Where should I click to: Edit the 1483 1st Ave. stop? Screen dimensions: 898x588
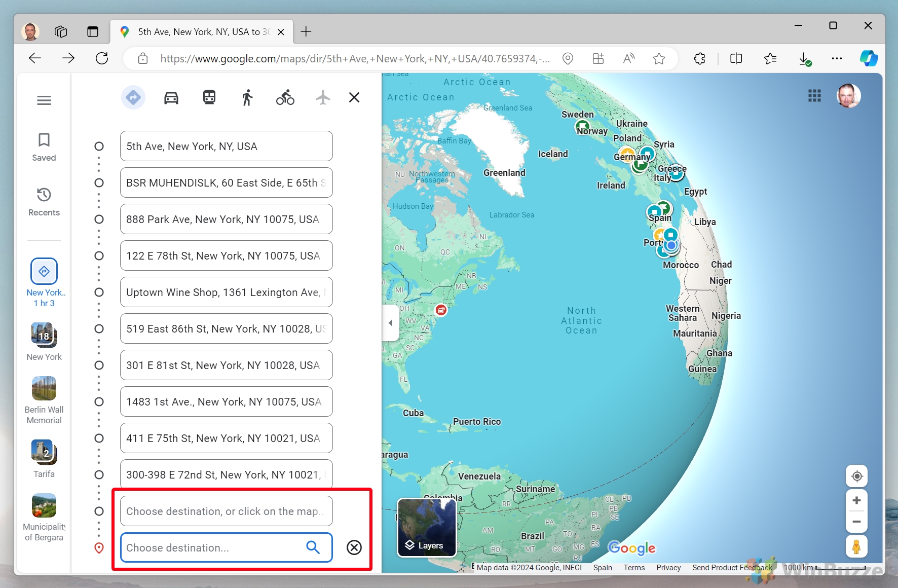(x=227, y=402)
